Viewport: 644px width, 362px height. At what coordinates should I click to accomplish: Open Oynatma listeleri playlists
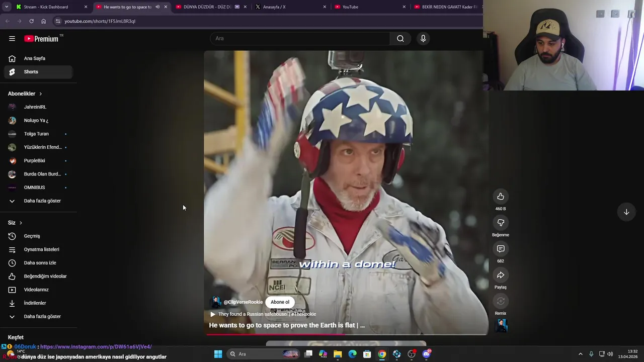38,249
